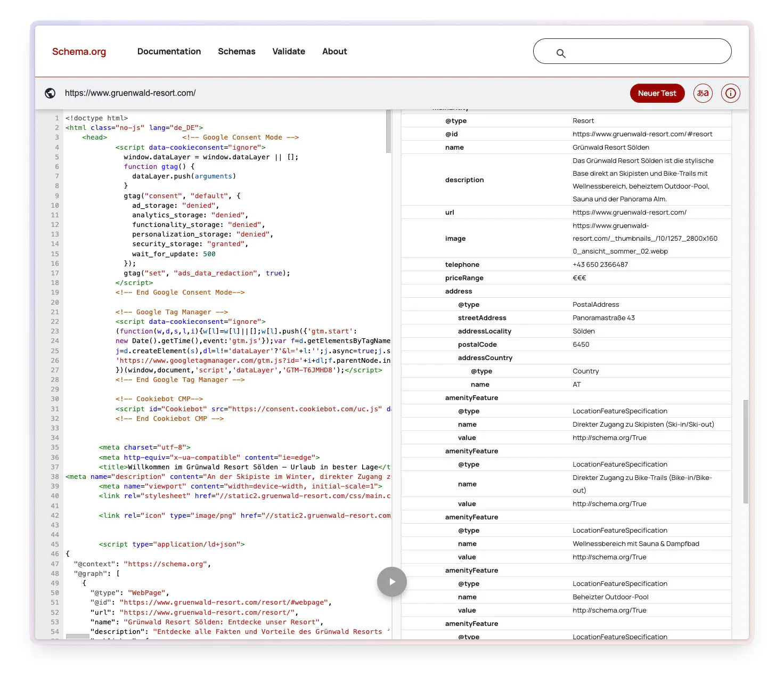Click the code editor horizontal scrollbar thumb
The height and width of the screenshot is (684, 784).
(x=77, y=637)
